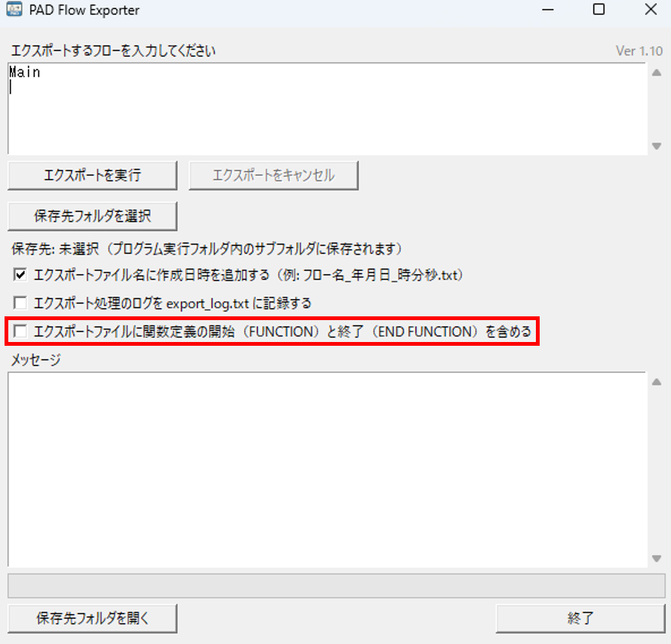This screenshot has width=671, height=644.
Task: Click inside the メッセージ output area
Action: pyautogui.click(x=328, y=470)
